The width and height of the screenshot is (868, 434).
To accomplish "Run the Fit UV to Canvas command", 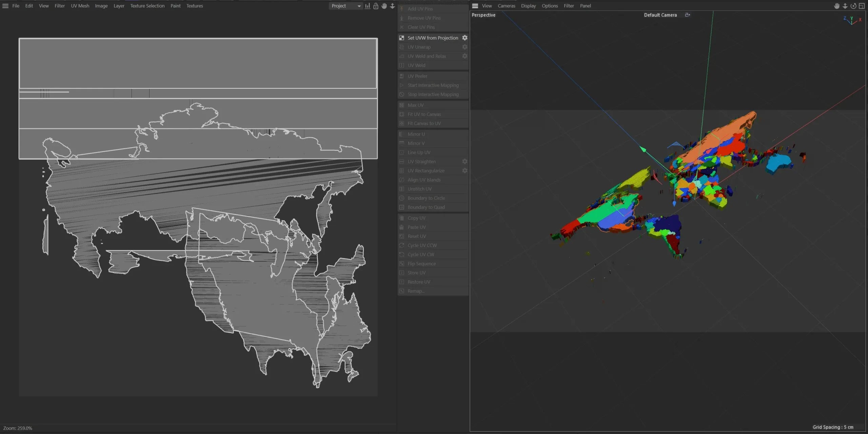I will [424, 114].
